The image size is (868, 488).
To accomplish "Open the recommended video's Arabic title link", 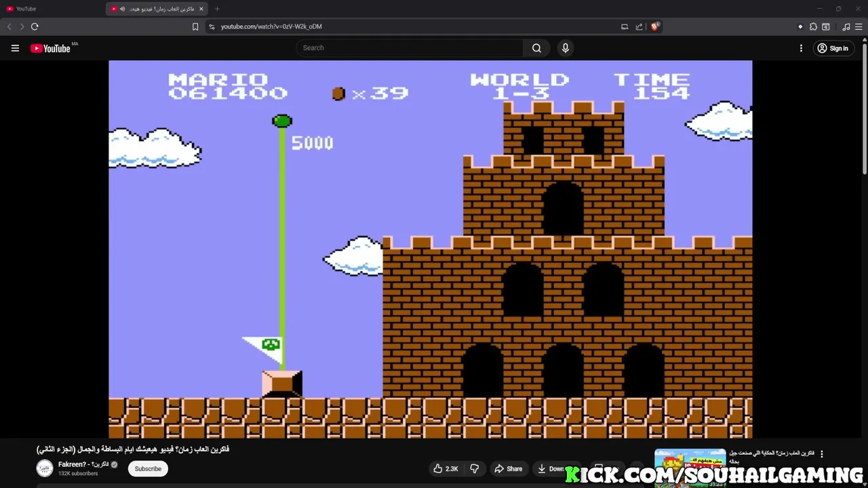I will pos(772,457).
